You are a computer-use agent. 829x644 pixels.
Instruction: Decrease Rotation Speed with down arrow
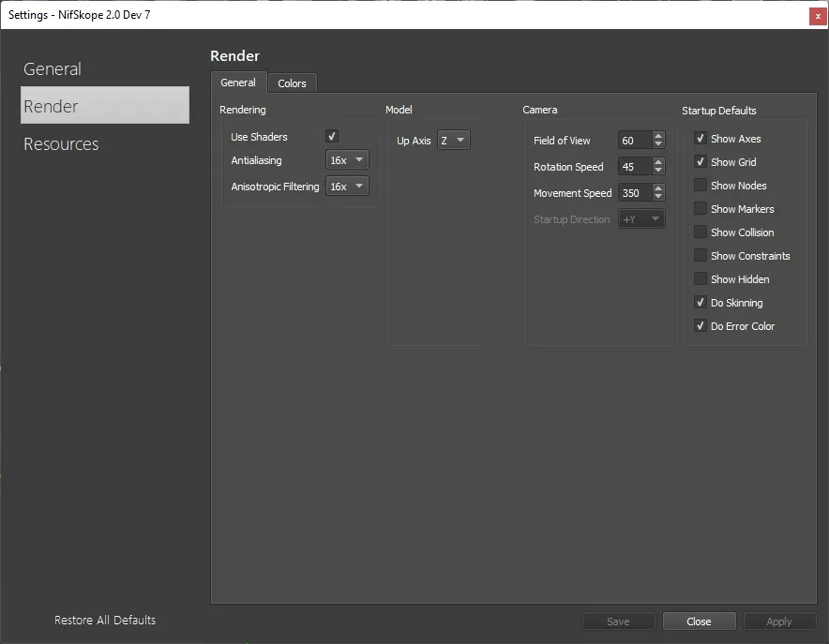point(657,171)
